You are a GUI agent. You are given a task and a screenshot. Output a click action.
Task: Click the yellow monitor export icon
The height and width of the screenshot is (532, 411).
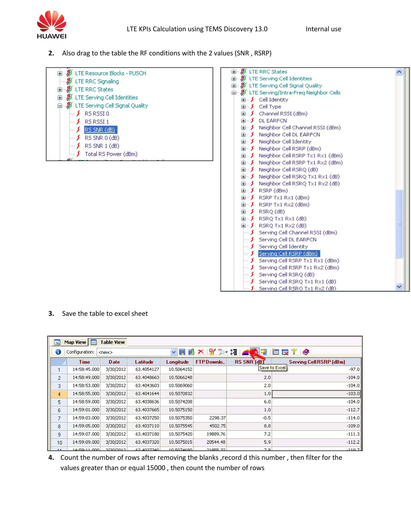point(264,352)
